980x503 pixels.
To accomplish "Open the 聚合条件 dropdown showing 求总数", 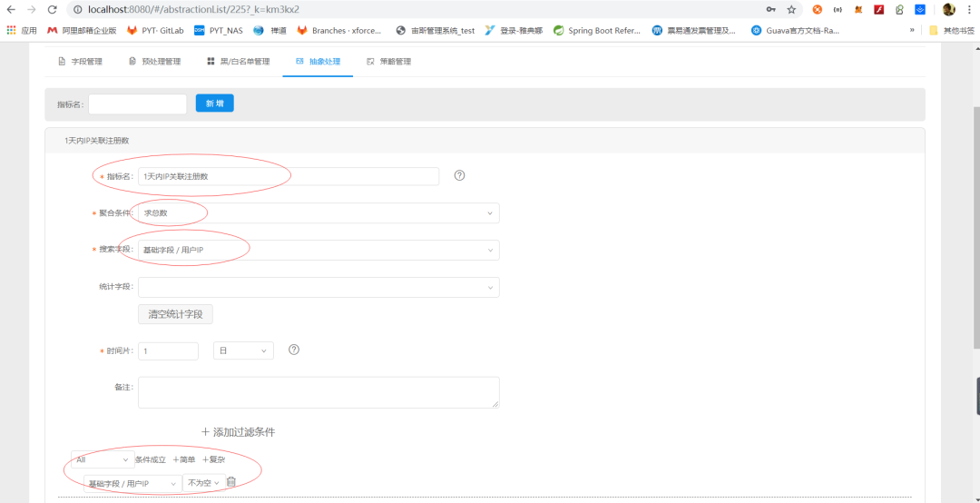I will pyautogui.click(x=318, y=212).
